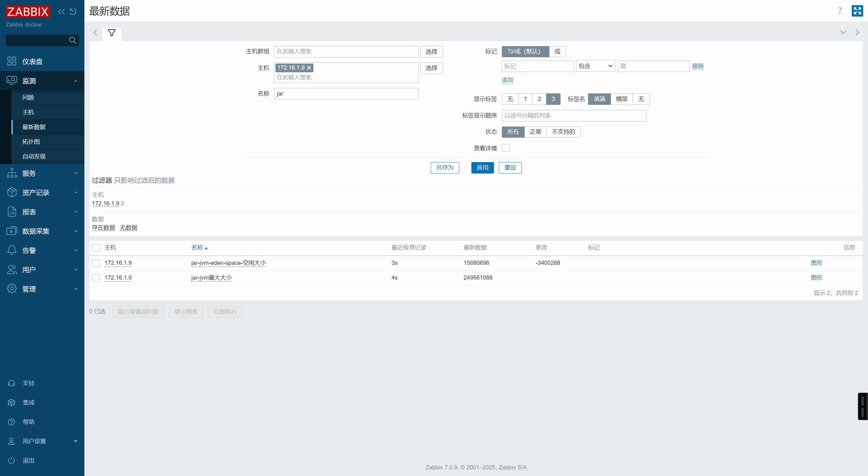Viewport: 868px width, 476px height.
Task: Click the 资产记录 inventory cube icon
Action: [x=12, y=192]
